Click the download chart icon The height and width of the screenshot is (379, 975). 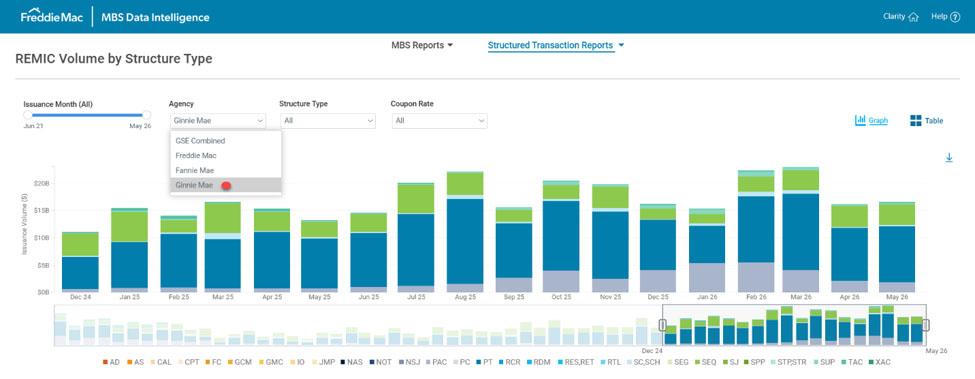pyautogui.click(x=949, y=158)
